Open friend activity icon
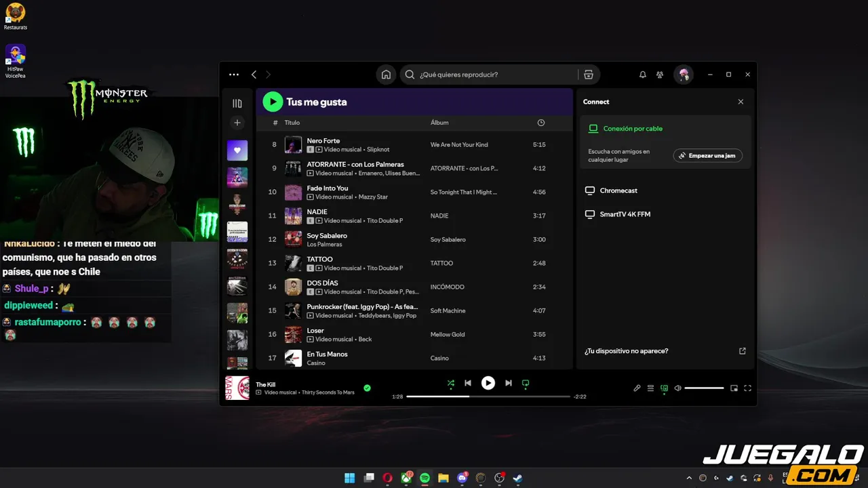Screen dimensions: 868x488 (660, 75)
